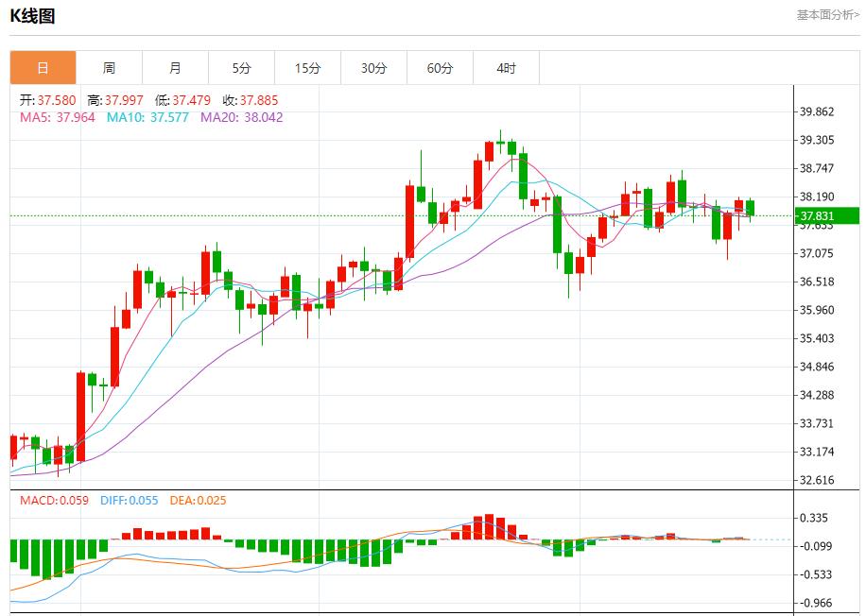Switch to the 月 monthly timeframe tab

point(177,67)
